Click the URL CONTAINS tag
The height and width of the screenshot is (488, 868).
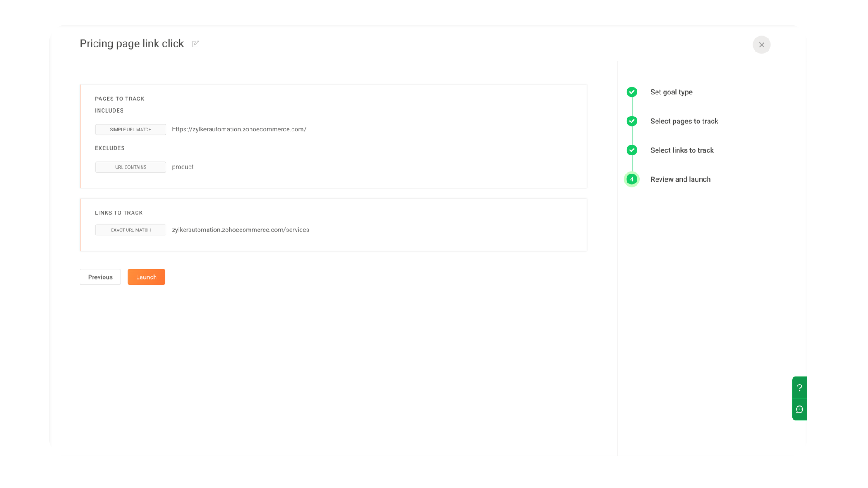coord(131,167)
